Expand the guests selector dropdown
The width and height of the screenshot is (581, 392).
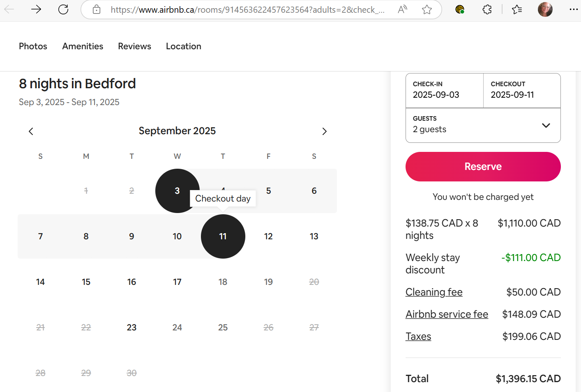pos(546,125)
